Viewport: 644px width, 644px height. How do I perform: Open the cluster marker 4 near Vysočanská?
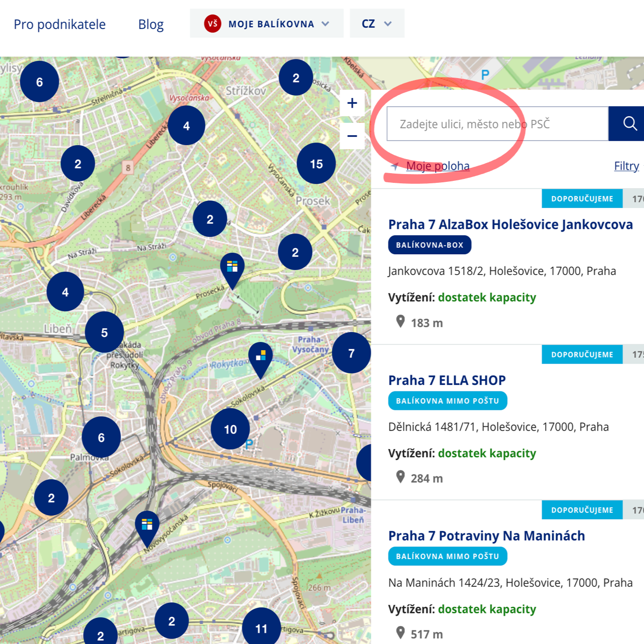click(x=186, y=126)
